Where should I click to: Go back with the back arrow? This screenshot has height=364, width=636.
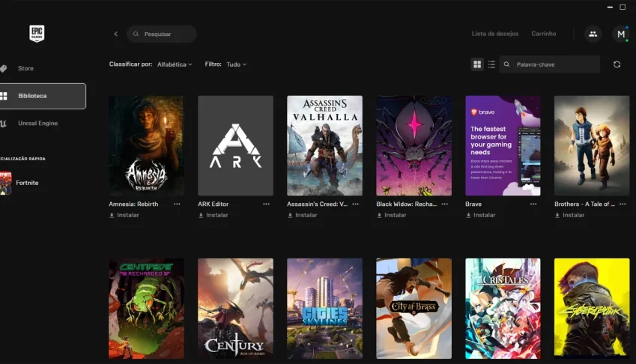(x=115, y=34)
